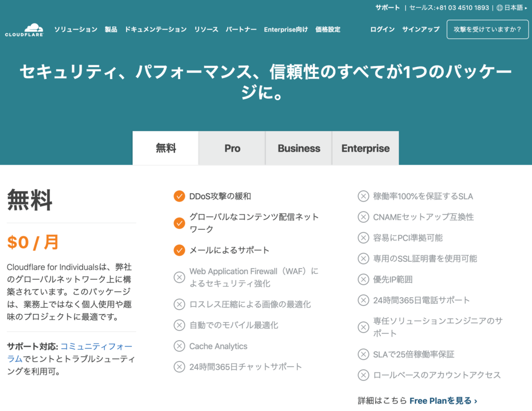Click X icon beside Web Application Firewall
Image resolution: width=532 pixels, height=411 pixels.
point(179,277)
